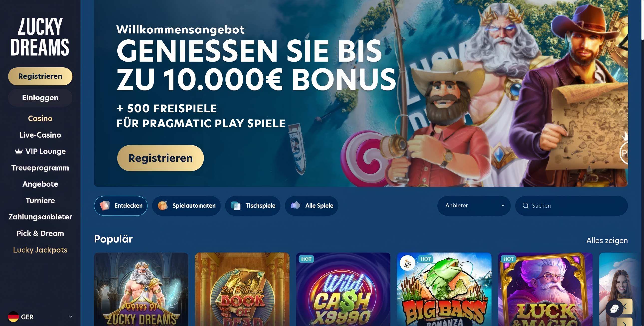Follow the Alles zeigen link
The image size is (644, 326).
[x=607, y=240]
